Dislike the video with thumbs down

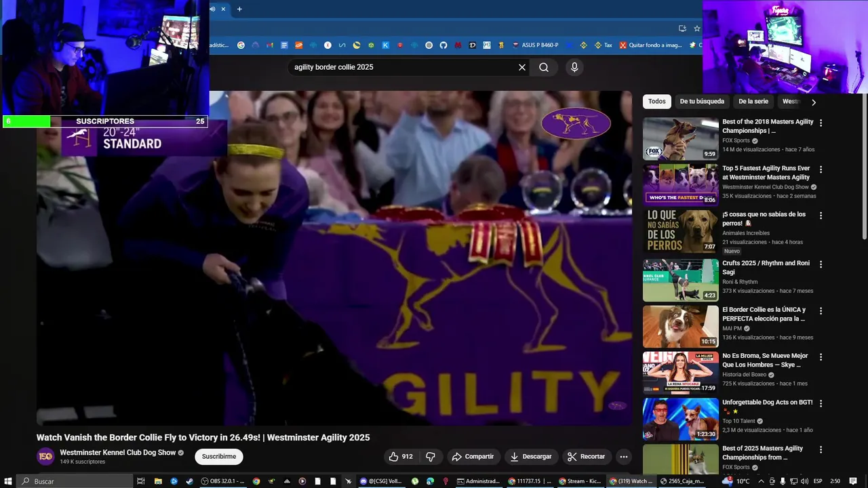[430, 457]
